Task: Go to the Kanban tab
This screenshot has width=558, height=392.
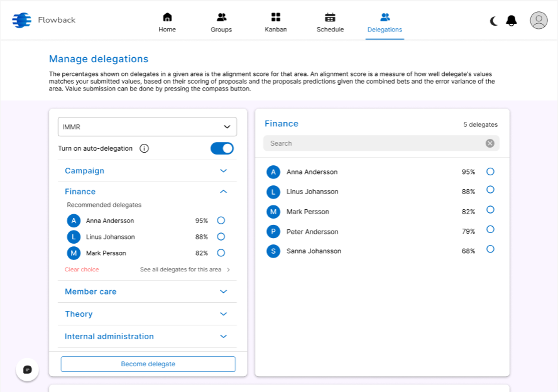Action: click(276, 22)
